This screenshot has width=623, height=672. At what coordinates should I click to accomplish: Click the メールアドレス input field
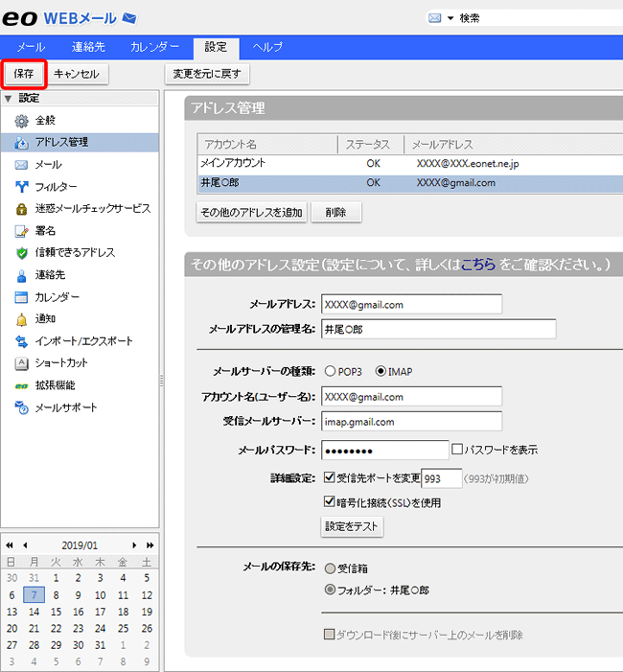point(411,304)
